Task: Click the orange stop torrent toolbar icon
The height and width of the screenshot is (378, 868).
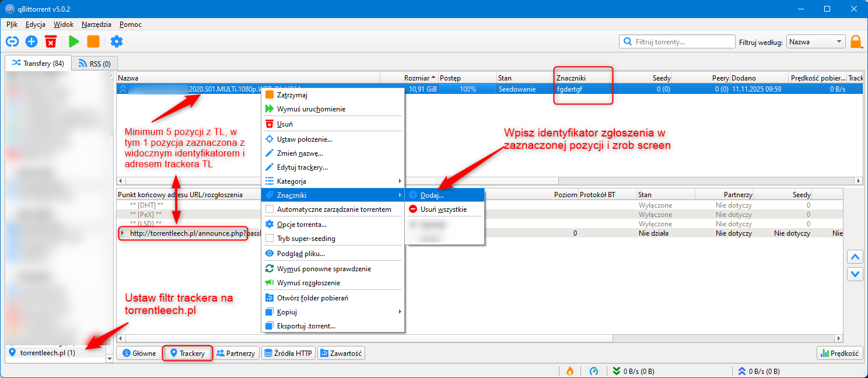Action: click(x=93, y=41)
